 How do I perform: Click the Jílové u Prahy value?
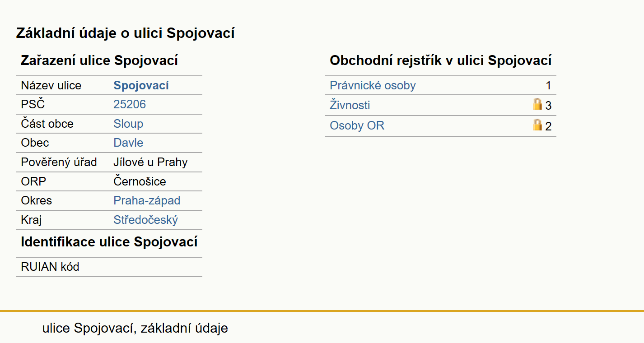(150, 162)
